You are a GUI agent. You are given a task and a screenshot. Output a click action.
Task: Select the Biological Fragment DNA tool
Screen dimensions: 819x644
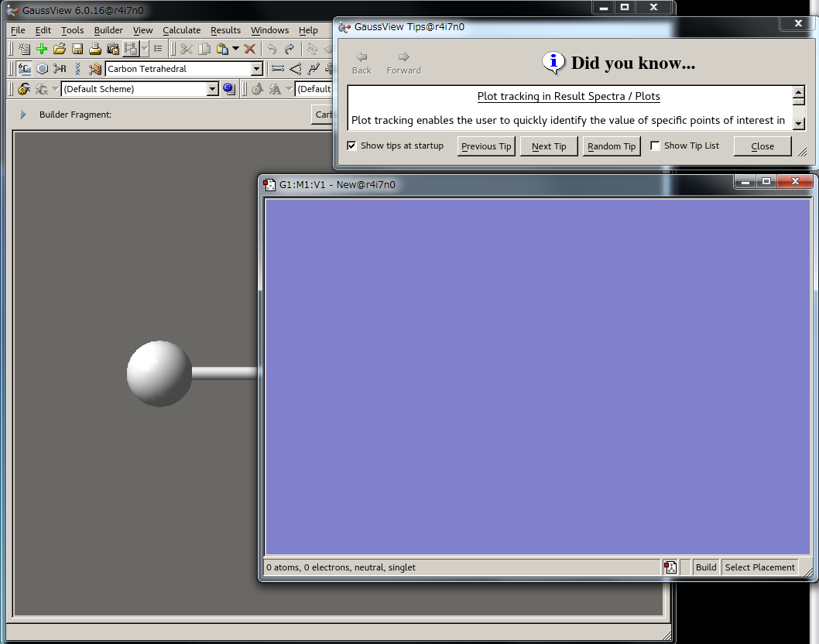[x=78, y=69]
